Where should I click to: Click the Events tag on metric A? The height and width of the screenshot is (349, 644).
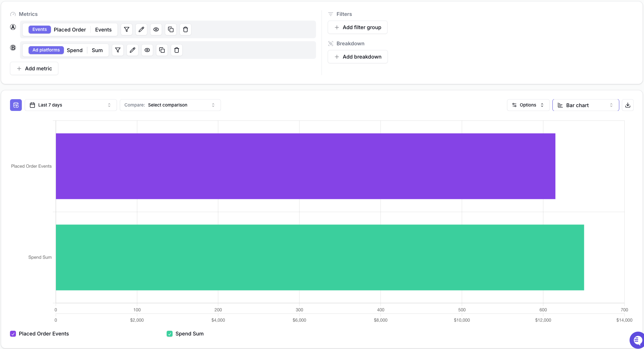[39, 29]
